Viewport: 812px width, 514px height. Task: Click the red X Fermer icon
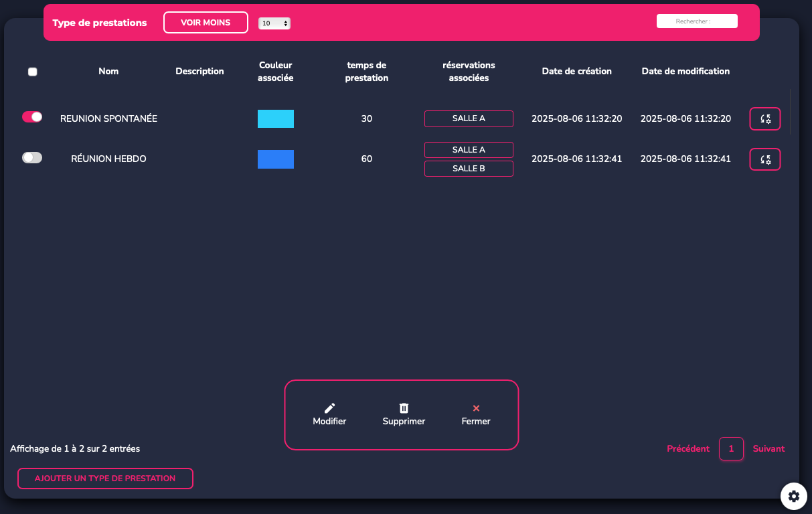[476, 408]
